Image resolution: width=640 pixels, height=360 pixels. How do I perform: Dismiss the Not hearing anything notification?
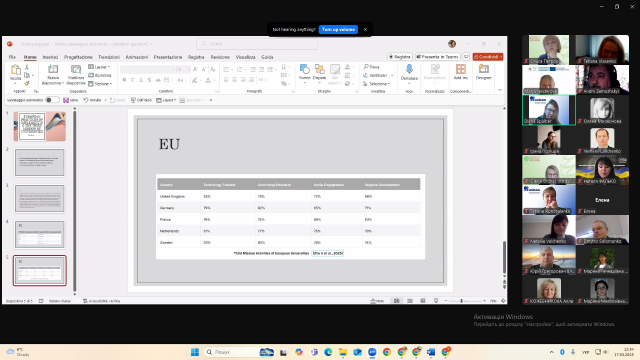[x=365, y=29]
